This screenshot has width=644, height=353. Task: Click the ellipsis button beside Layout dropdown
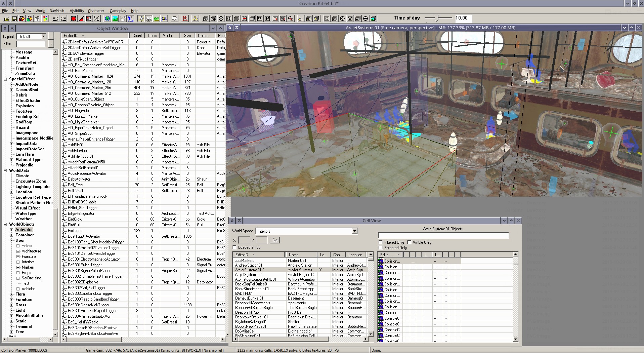tap(51, 36)
